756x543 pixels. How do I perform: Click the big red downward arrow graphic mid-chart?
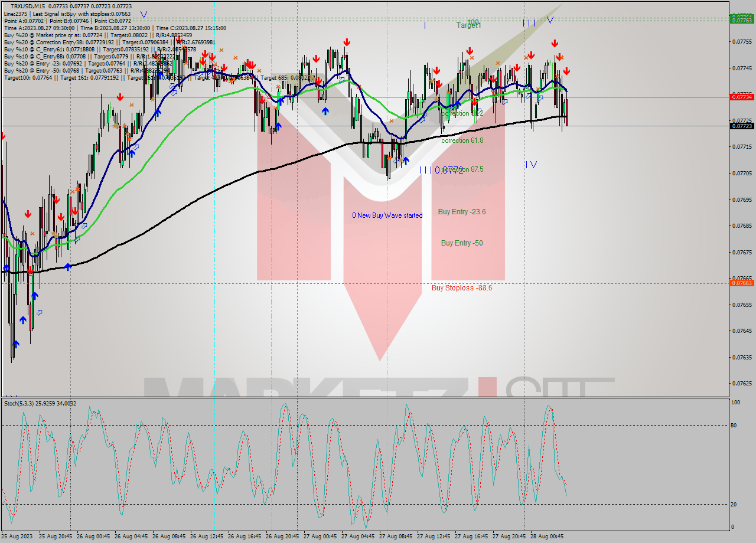[x=381, y=325]
